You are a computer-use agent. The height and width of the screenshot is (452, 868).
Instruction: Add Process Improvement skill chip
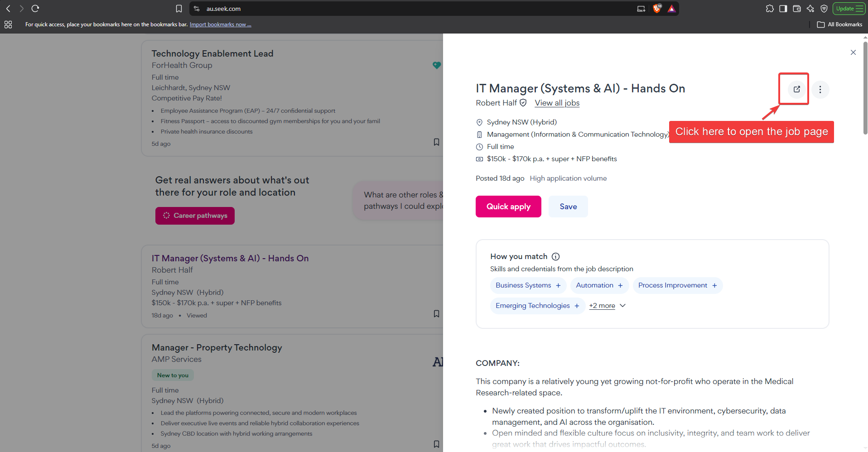(677, 285)
